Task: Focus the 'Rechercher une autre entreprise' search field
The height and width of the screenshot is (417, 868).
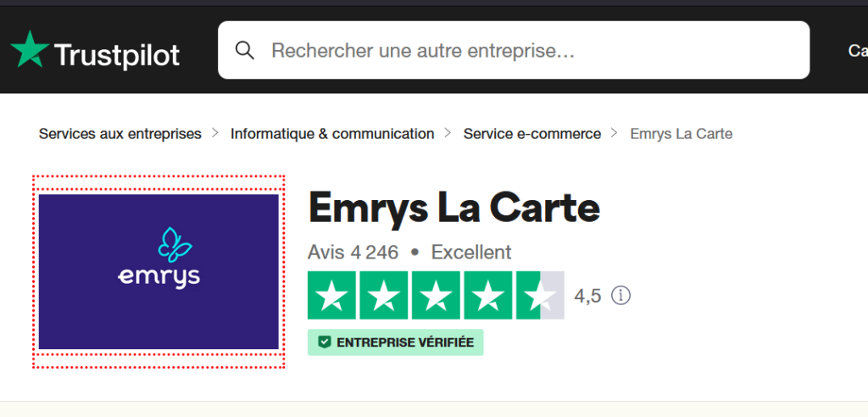Action: (x=514, y=50)
